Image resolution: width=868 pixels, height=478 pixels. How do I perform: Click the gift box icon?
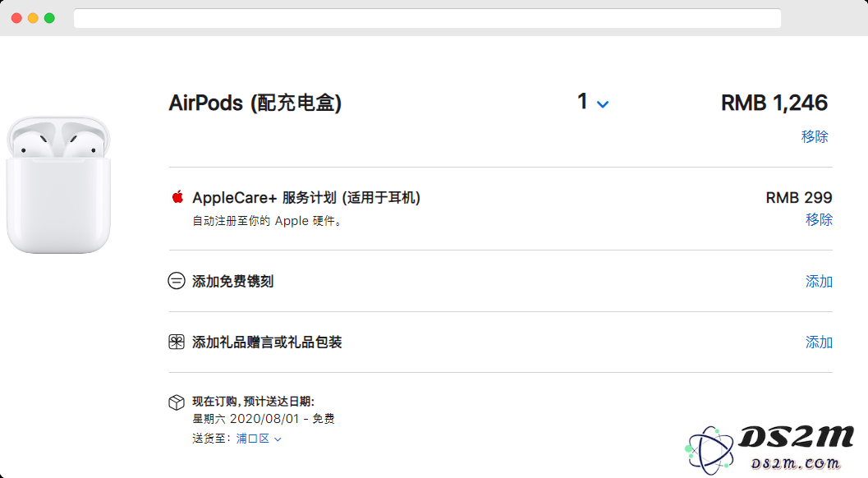(x=177, y=342)
